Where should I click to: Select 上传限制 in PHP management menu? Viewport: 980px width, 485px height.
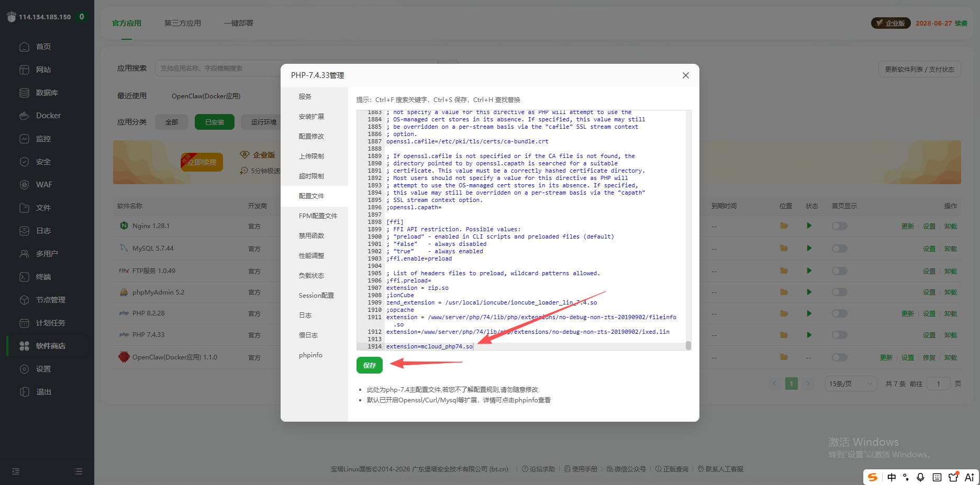tap(314, 156)
